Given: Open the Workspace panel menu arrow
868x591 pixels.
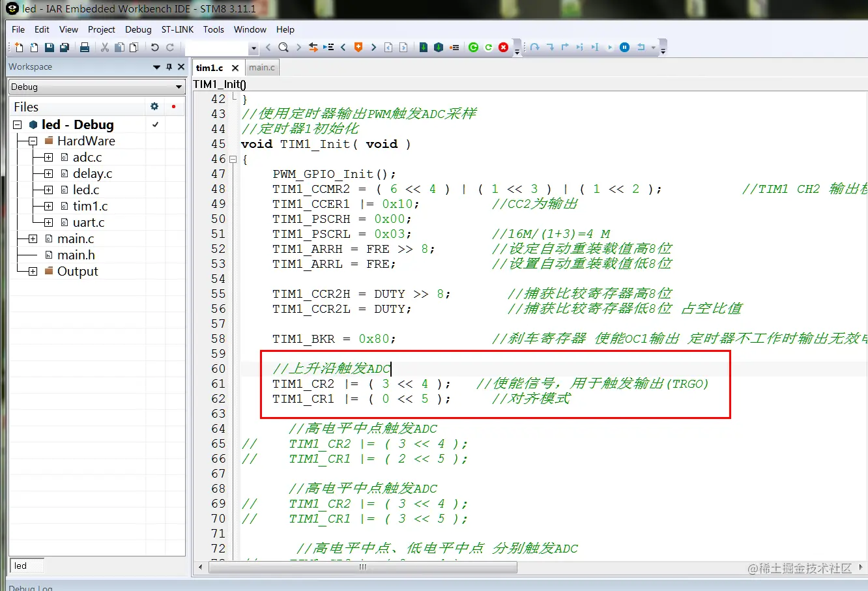Looking at the screenshot, I should click(x=156, y=66).
